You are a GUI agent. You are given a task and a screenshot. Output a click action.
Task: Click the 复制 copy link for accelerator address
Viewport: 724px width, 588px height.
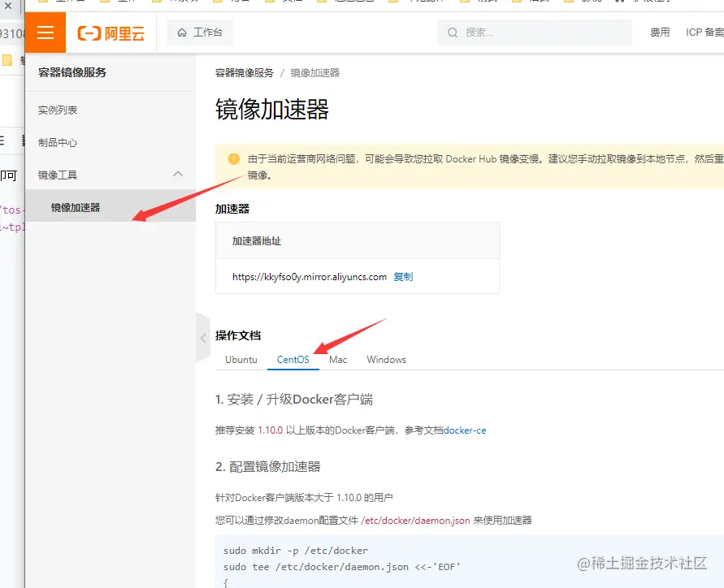click(x=403, y=276)
